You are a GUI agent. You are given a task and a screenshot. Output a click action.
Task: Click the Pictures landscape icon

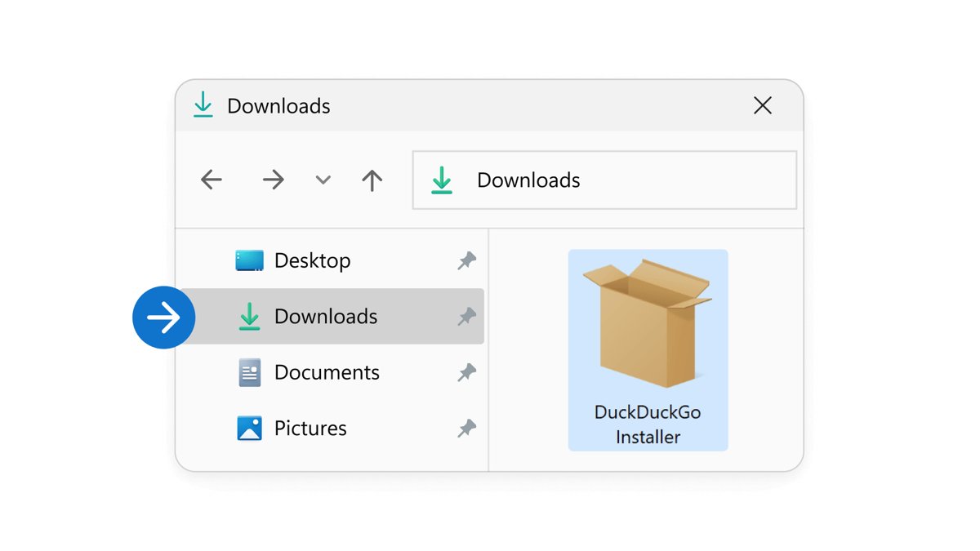click(250, 429)
